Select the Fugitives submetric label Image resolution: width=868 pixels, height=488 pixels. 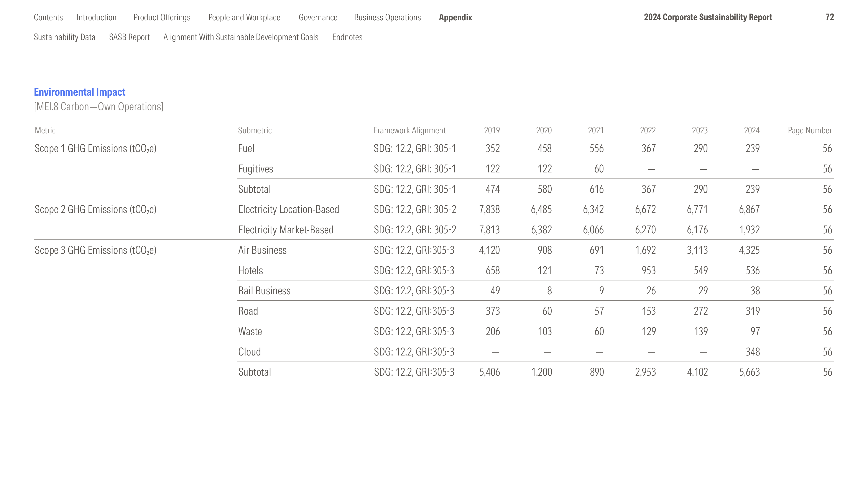point(256,169)
